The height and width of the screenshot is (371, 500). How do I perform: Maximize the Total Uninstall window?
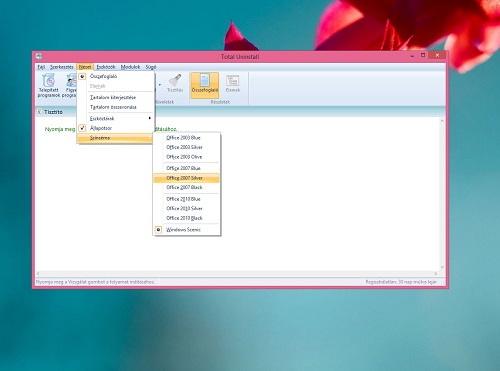point(423,55)
